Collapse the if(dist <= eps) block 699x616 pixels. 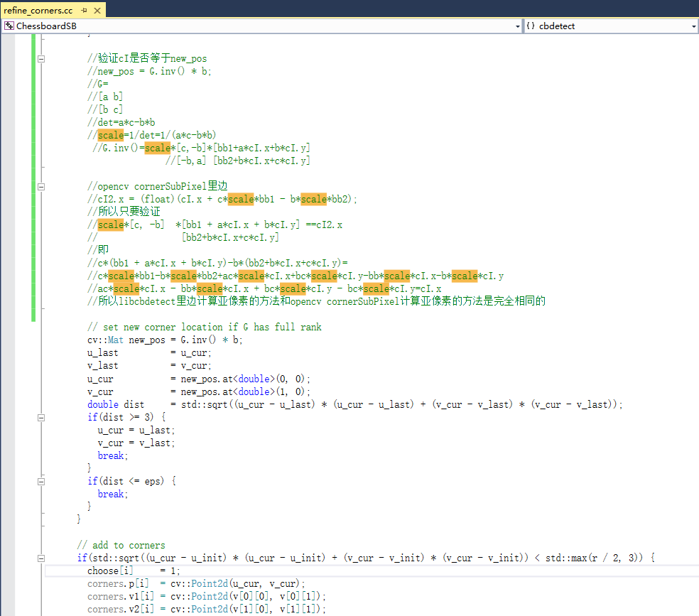pos(41,482)
